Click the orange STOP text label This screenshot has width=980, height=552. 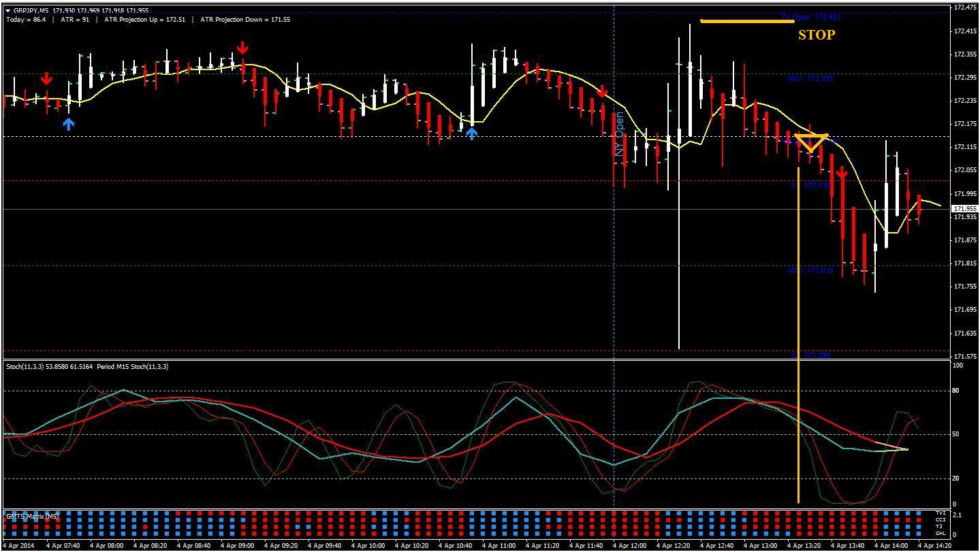point(817,35)
